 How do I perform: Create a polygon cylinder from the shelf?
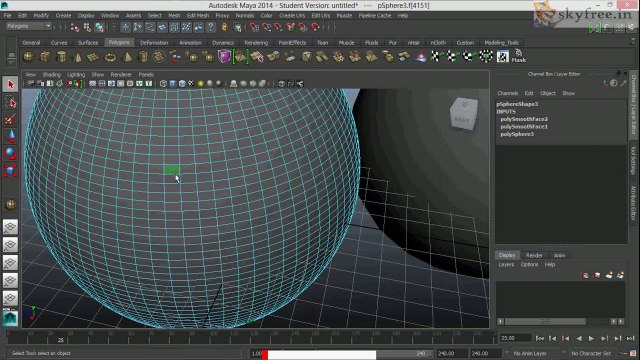click(x=61, y=57)
